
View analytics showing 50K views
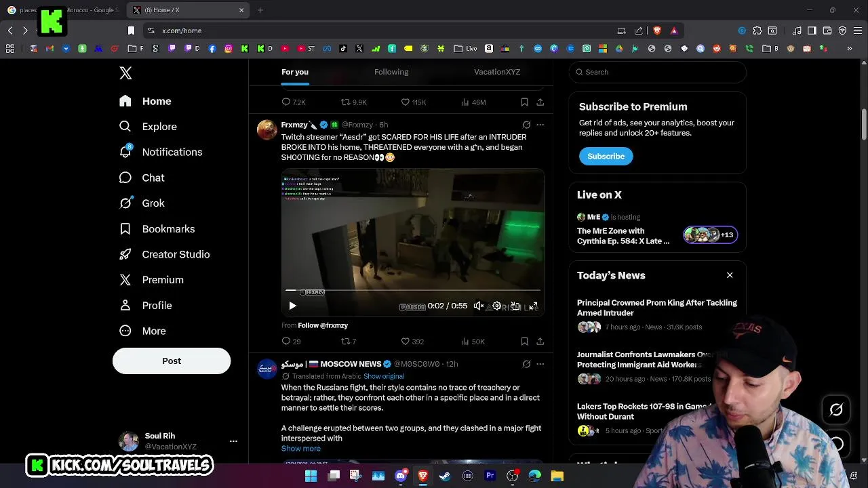click(x=473, y=342)
